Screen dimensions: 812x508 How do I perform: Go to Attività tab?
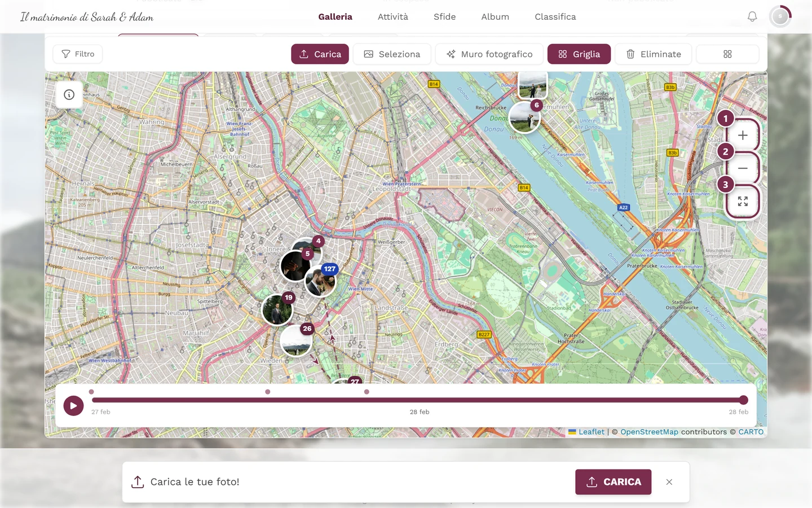click(393, 17)
